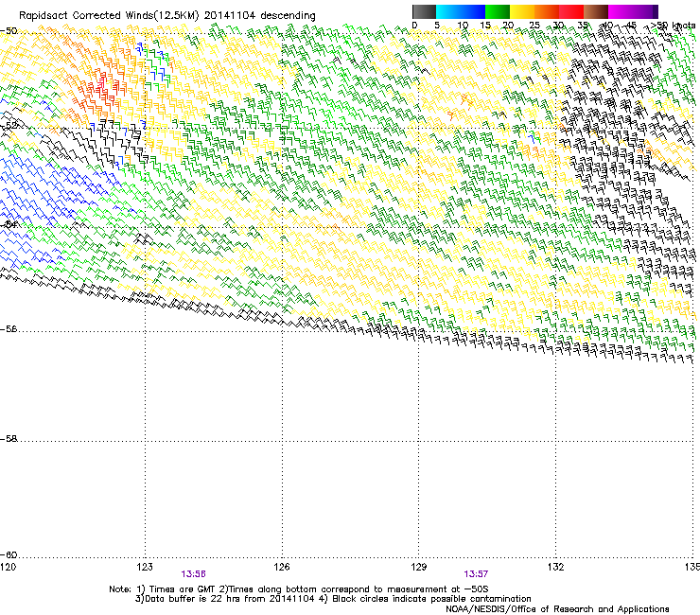Click the yellow 20-25 knots legend swatch
Image resolution: width=700 pixels, height=615 pixels.
point(522,11)
